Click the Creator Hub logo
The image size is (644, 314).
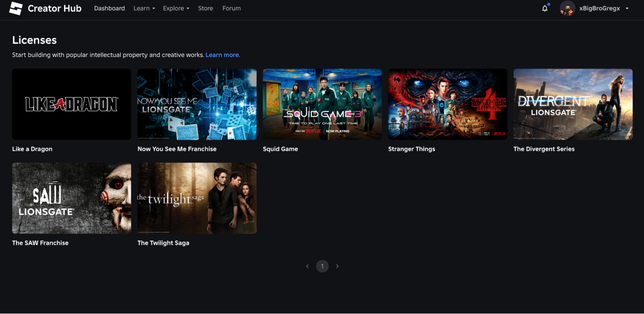(x=45, y=8)
